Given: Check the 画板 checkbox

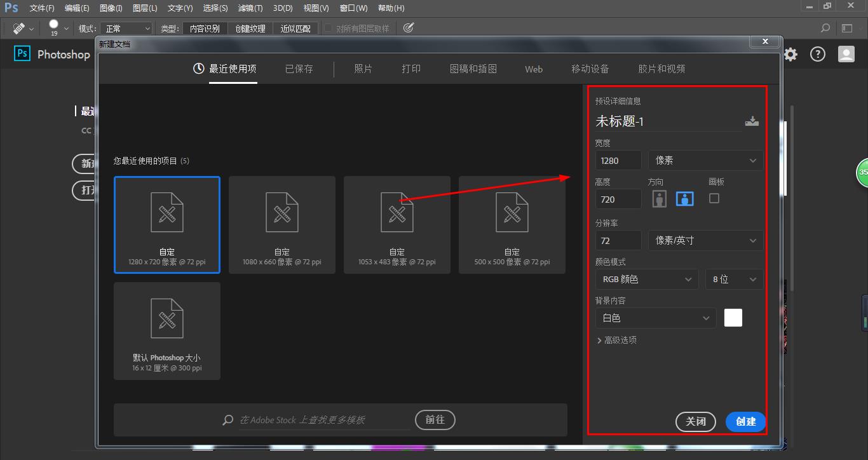Looking at the screenshot, I should (714, 198).
